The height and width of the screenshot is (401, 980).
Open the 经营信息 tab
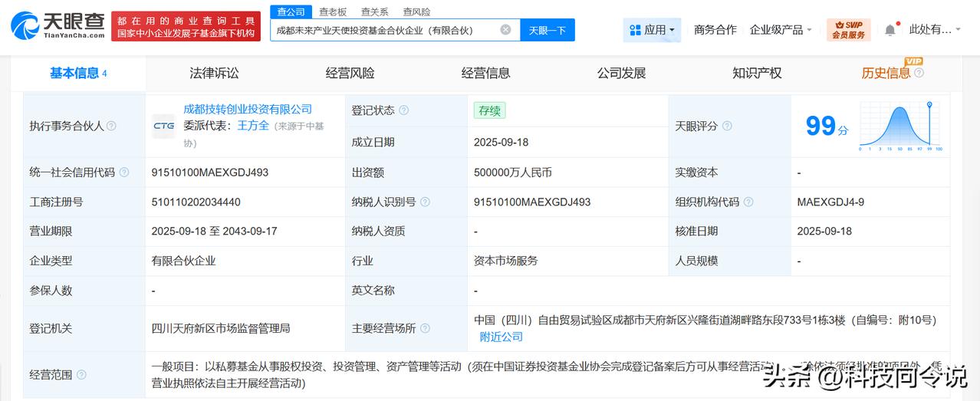point(485,73)
